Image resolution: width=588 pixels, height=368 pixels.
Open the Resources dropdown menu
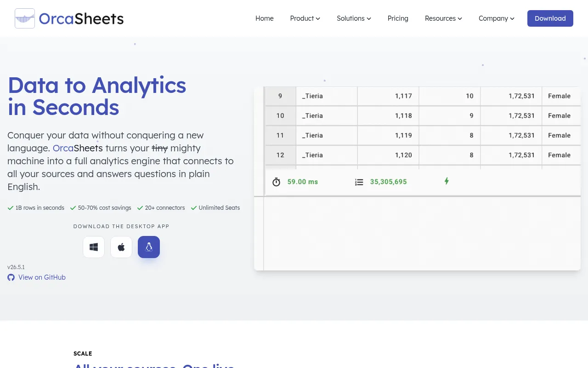tap(443, 18)
